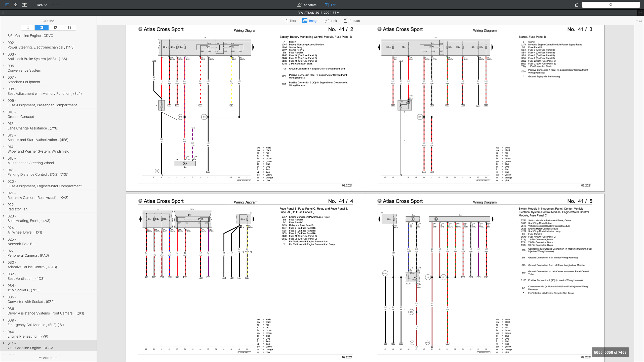Expand the 020 Fuse Assignment outline item

4,181
